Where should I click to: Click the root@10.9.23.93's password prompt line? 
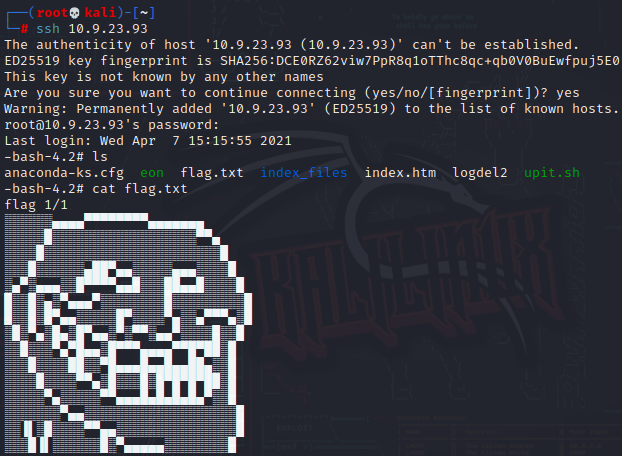click(x=111, y=125)
